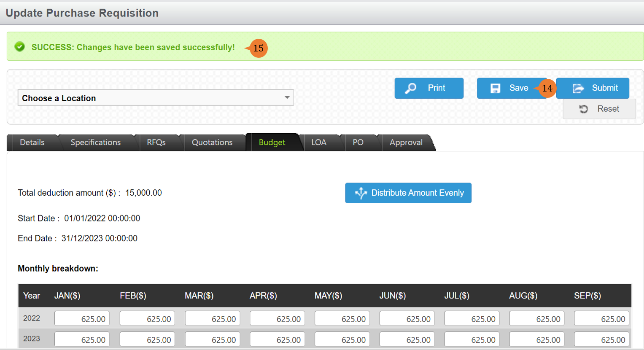644x350 pixels.
Task: Click the MAR($) column header
Action: (x=199, y=296)
